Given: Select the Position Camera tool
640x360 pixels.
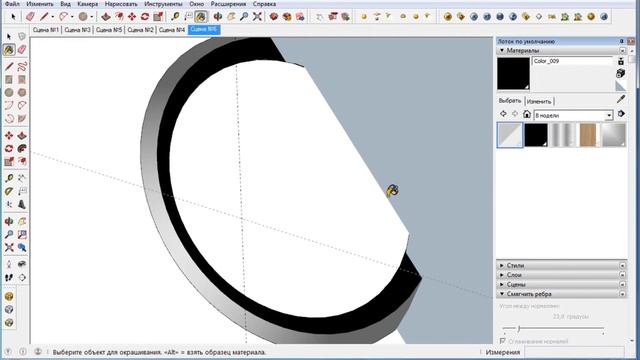Looking at the screenshot, I should tap(9, 264).
